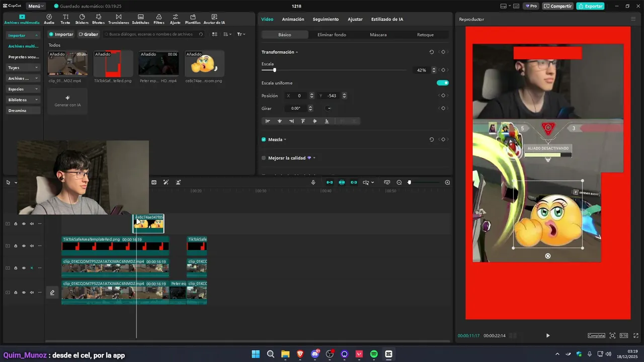Open the Ajuste panel in top toolbar
Viewport: 644px width, 362px height.
pos(175,19)
